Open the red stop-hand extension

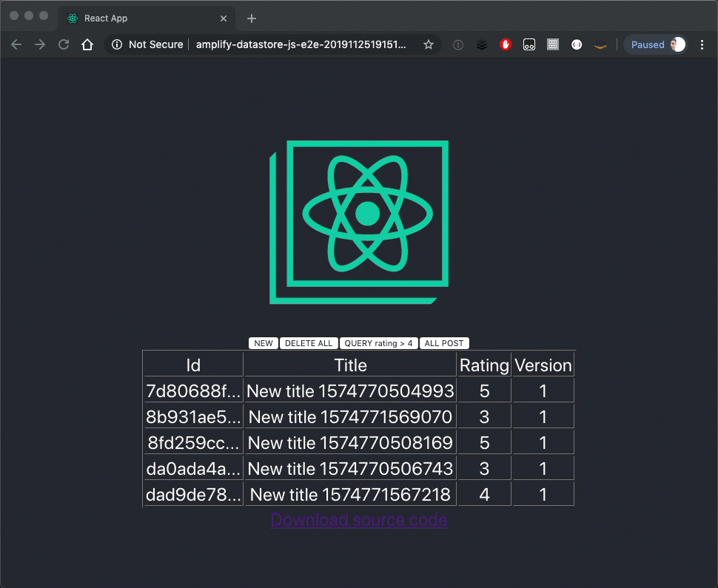(x=506, y=44)
